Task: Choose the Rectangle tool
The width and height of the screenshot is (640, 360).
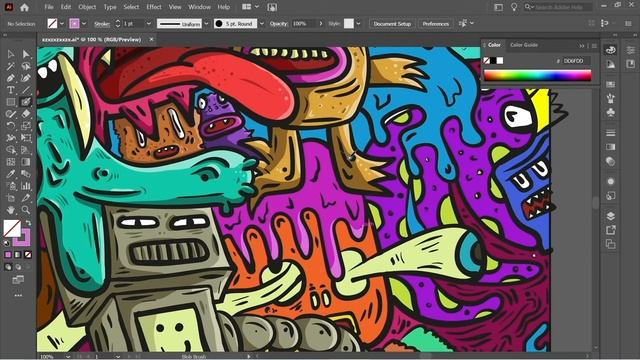Action: [11, 102]
